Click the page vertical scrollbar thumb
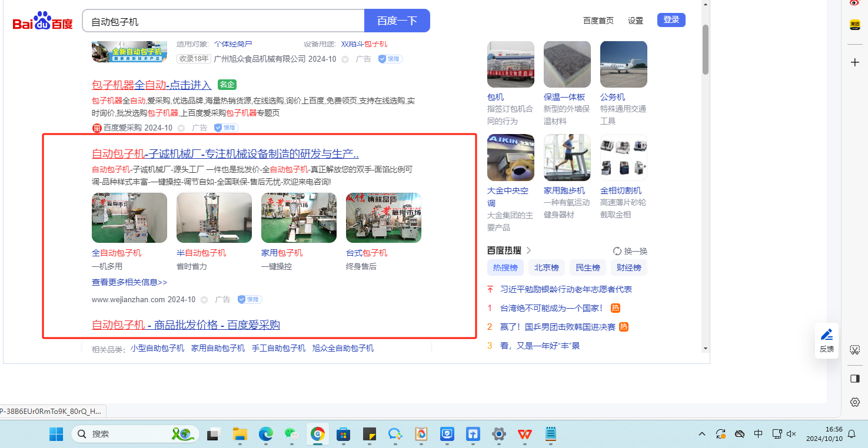Screen dimensions: 868x448 tap(706, 49)
